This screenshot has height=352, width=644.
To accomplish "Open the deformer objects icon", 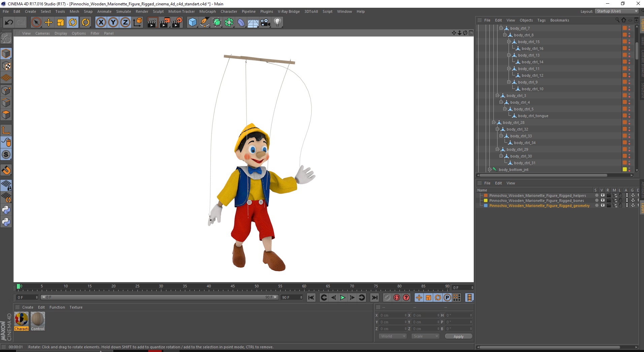I will (241, 23).
